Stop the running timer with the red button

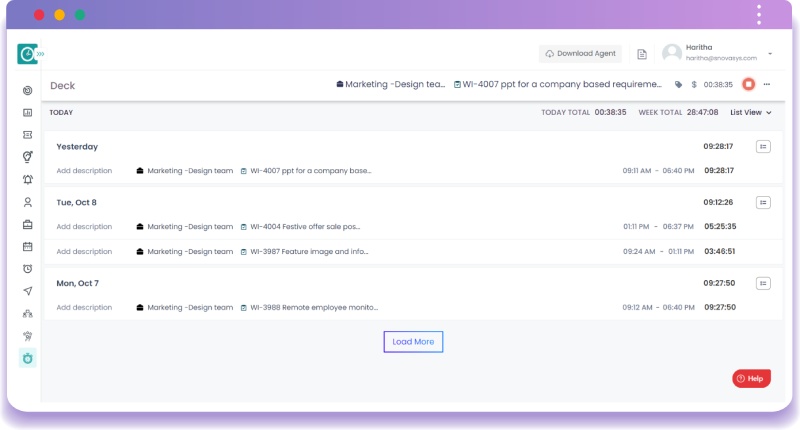748,85
